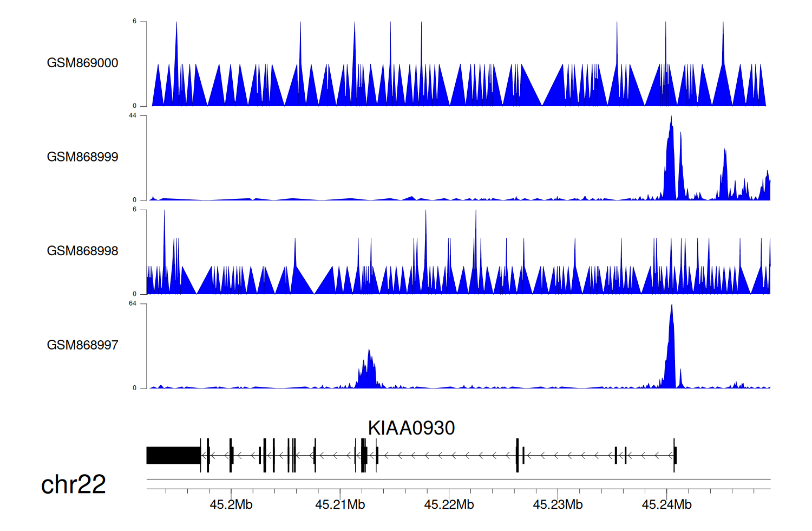Click the 45.21Mb axis position label
Viewport: 812px width, 531px height.
coord(340,505)
